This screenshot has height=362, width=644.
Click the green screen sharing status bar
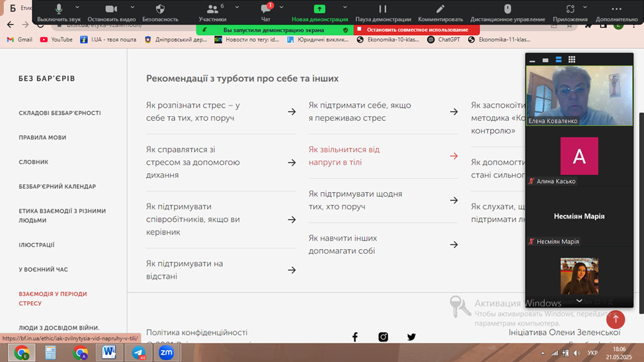(274, 30)
